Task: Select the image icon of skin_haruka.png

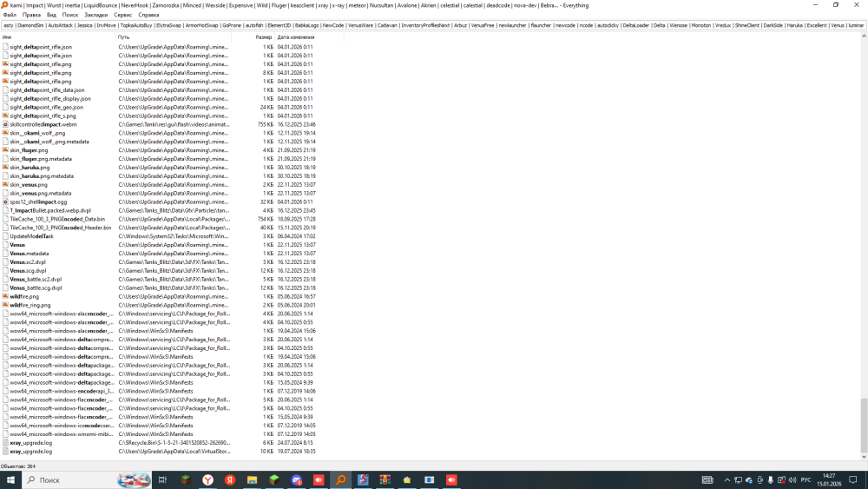Action: pos(5,168)
